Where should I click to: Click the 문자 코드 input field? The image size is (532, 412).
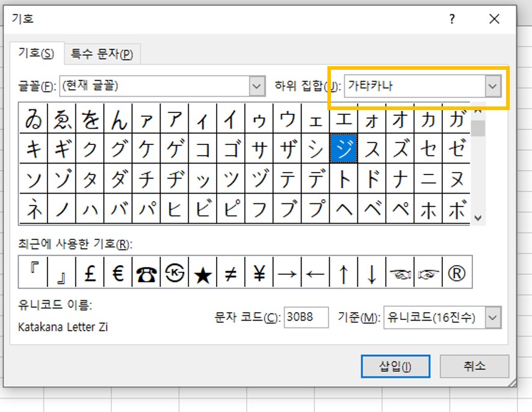[306, 318]
